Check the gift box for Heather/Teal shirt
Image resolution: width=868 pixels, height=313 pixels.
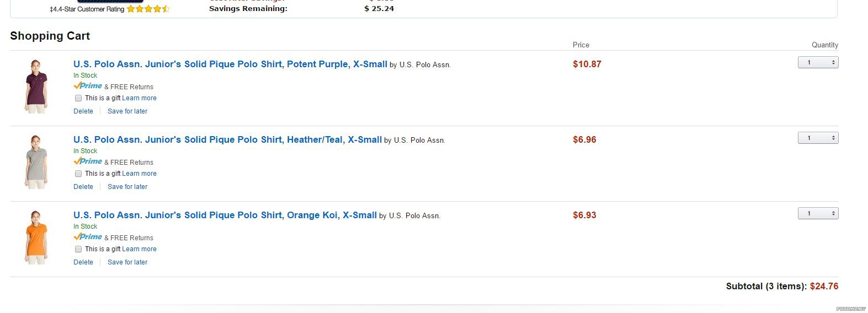point(78,174)
